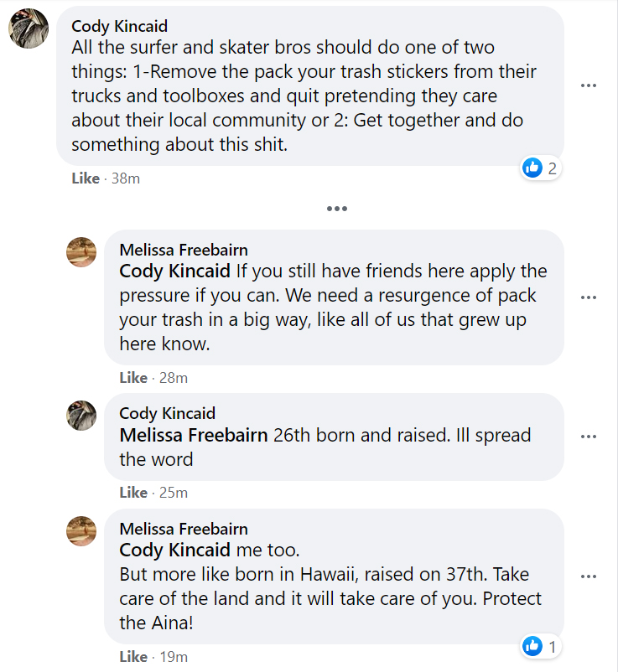Like Cody's 'Ill spread the word' reply
This screenshot has height=672, width=618.
coord(133,493)
